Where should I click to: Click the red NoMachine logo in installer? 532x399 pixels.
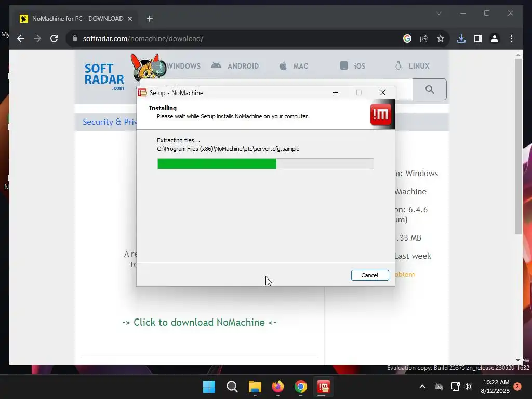pyautogui.click(x=381, y=114)
